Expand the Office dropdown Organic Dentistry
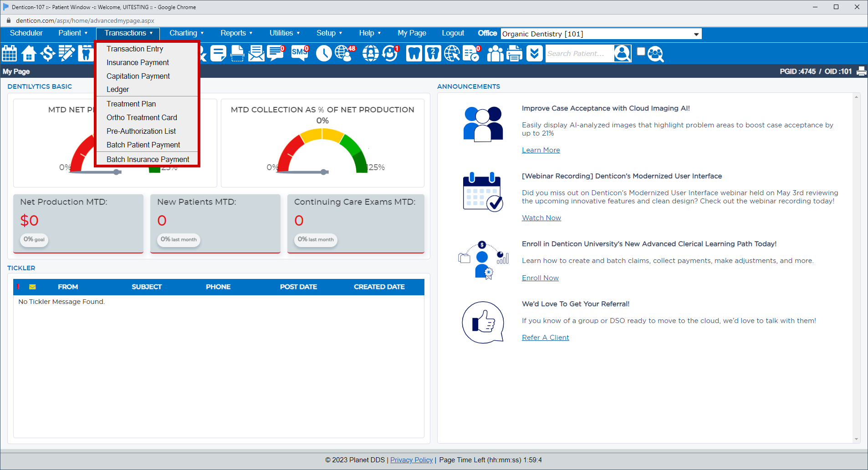Screen dimensions: 868x470 [x=601, y=34]
